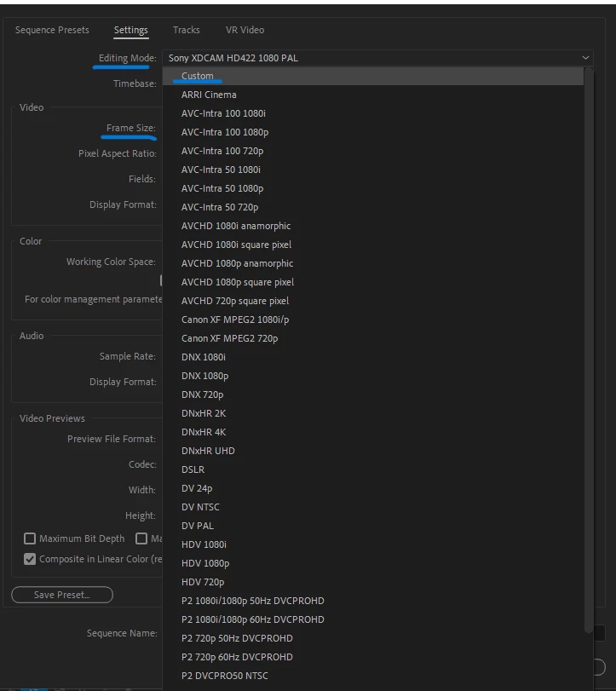Choose HDV 720p editing mode
616x691 pixels.
click(373, 582)
